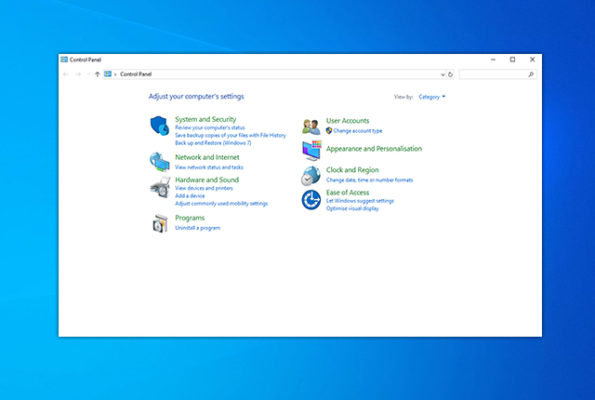Viewport: 595px width, 400px height.
Task: Open View devices and printers
Action: pos(204,188)
